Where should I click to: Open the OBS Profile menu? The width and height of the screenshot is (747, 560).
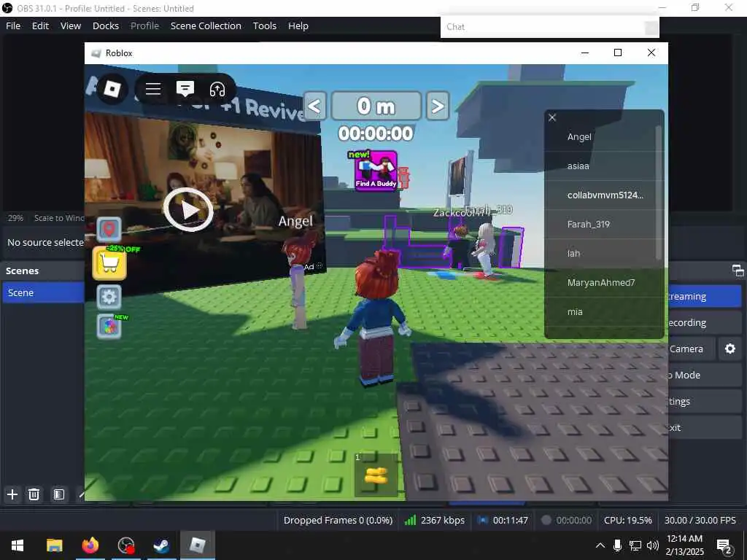click(x=145, y=26)
